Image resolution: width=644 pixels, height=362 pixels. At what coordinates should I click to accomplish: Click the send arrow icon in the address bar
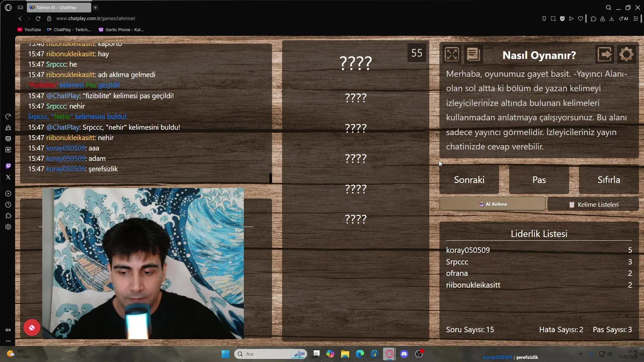click(x=571, y=19)
